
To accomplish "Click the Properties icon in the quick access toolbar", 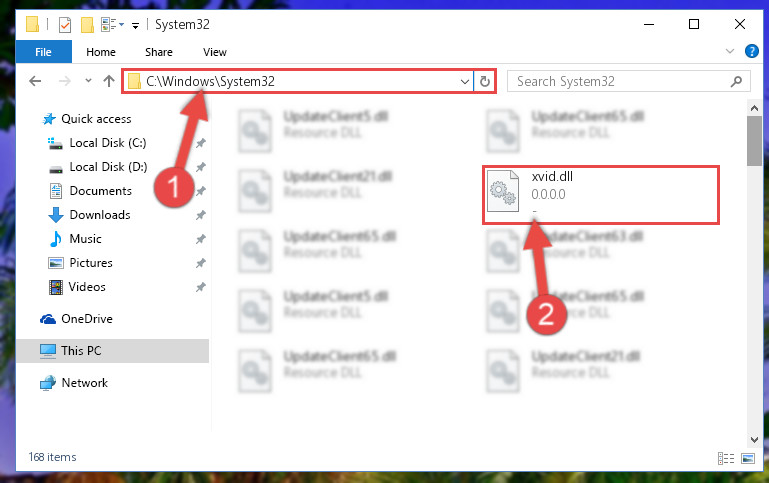I will (x=65, y=25).
